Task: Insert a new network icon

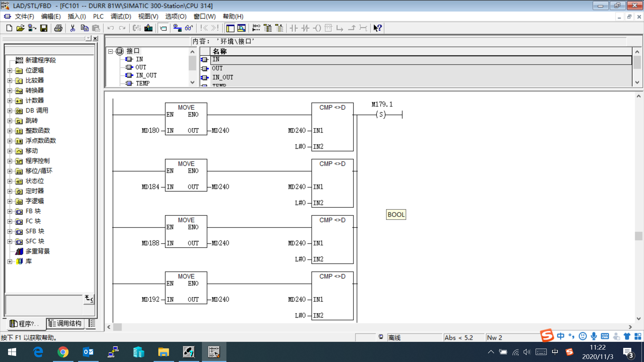Action: [x=256, y=28]
